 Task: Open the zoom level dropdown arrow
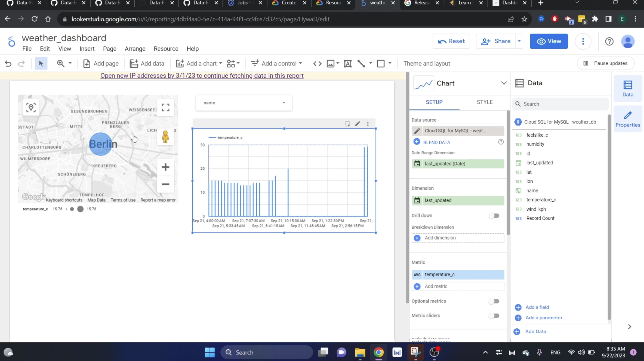click(x=70, y=63)
